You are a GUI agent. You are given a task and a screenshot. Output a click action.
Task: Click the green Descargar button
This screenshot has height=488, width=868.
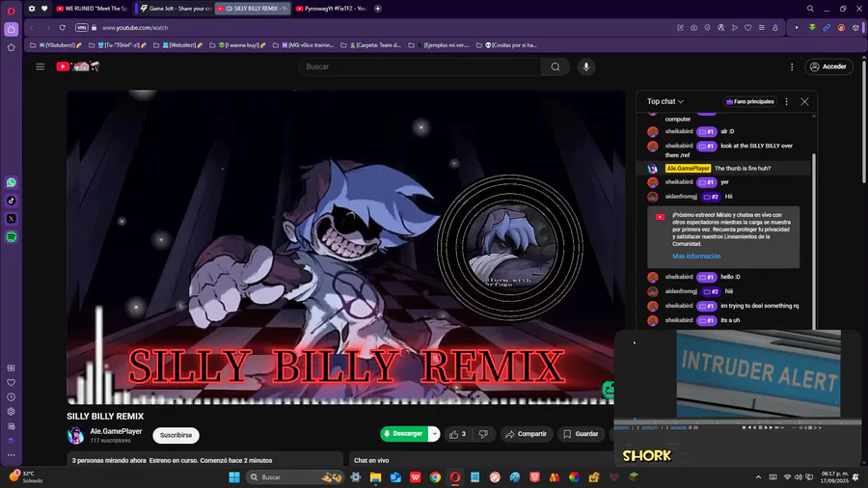[403, 434]
